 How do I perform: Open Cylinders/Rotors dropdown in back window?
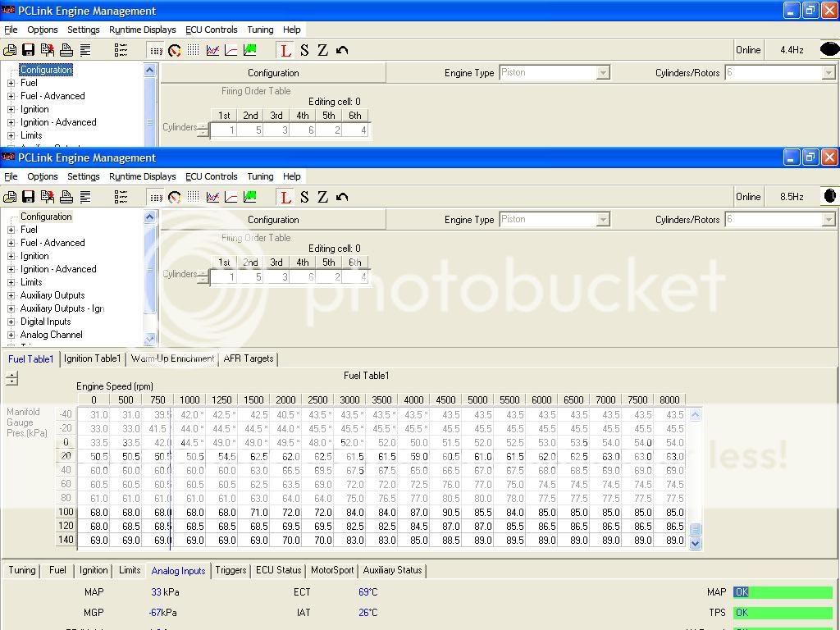[x=829, y=73]
